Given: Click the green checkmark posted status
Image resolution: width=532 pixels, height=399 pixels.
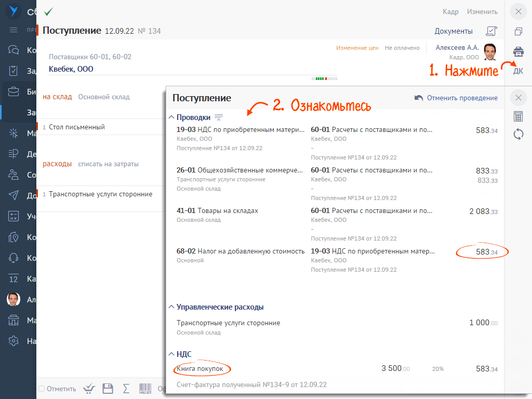Looking at the screenshot, I should coord(48,11).
